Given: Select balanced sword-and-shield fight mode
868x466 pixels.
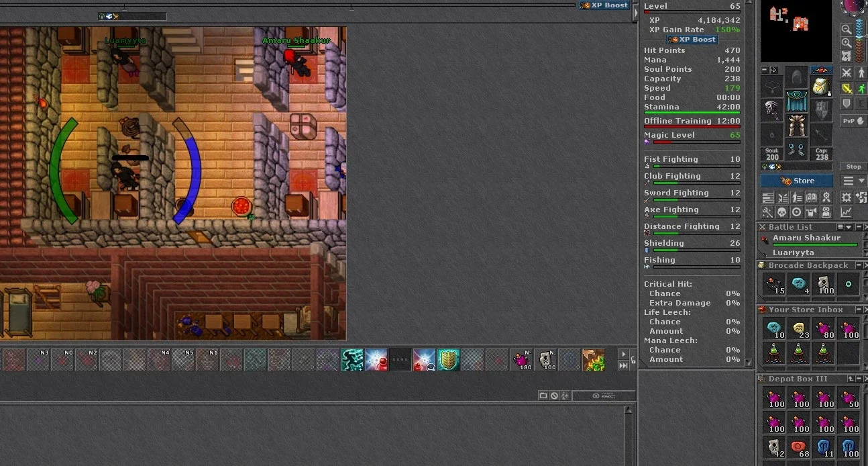Looking at the screenshot, I should tap(847, 89).
